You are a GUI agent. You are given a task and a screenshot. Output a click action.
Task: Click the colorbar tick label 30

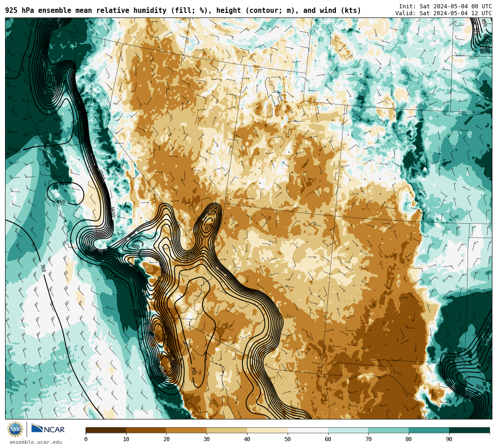(207, 439)
